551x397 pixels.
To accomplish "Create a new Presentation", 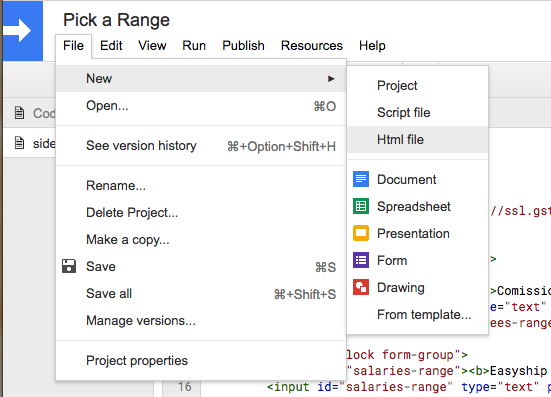I will 417,233.
